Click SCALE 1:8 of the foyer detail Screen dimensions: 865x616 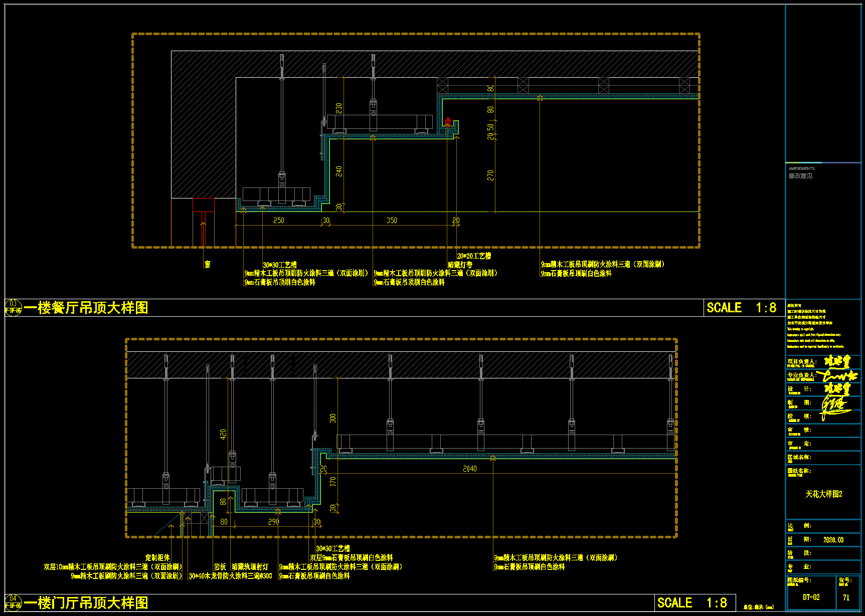(692, 602)
